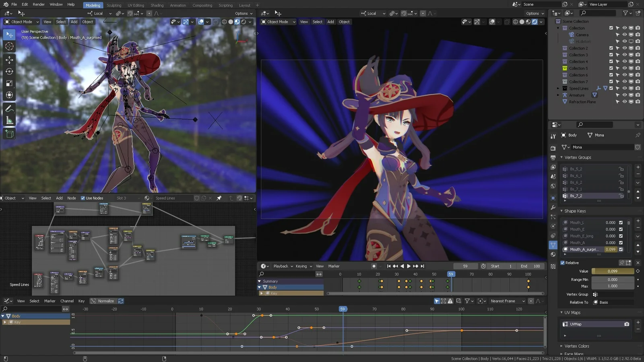The width and height of the screenshot is (644, 362).
Task: Toggle Use Nodes in the shader editor
Action: tap(83, 198)
